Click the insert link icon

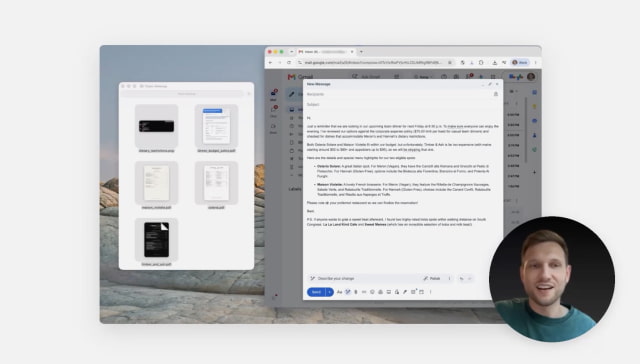[x=364, y=292]
